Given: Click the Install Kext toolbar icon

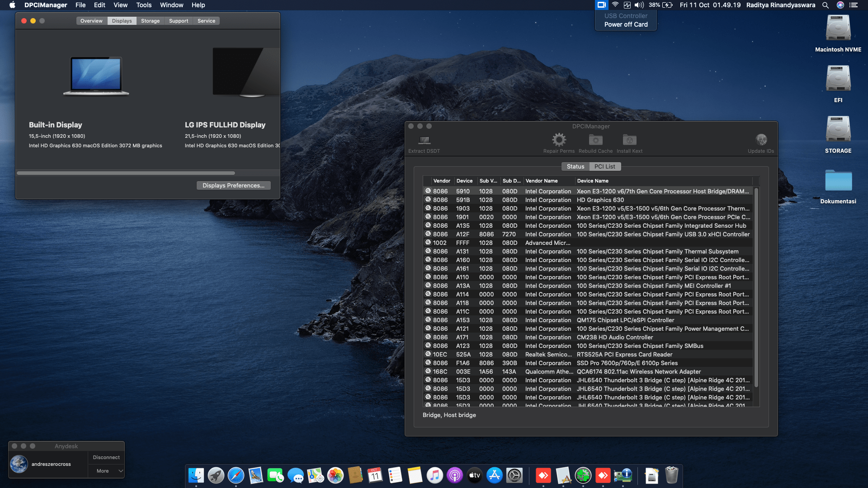Looking at the screenshot, I should [629, 140].
